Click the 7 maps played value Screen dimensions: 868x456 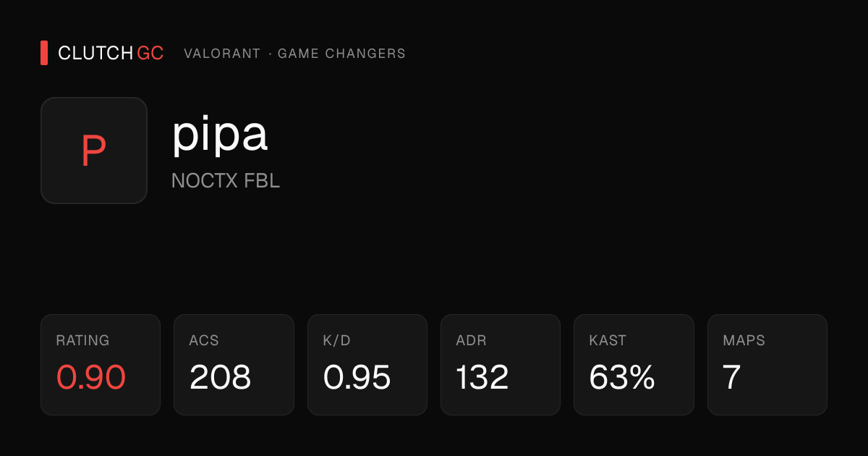731,377
